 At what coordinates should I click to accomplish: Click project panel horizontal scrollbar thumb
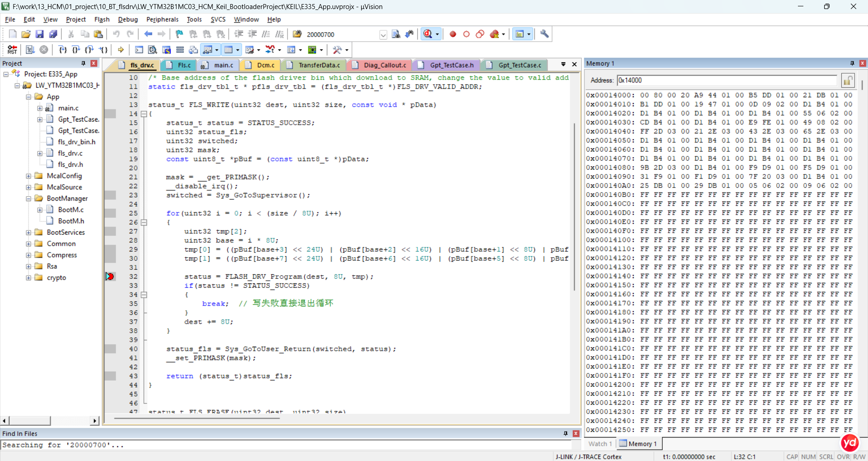(30, 421)
